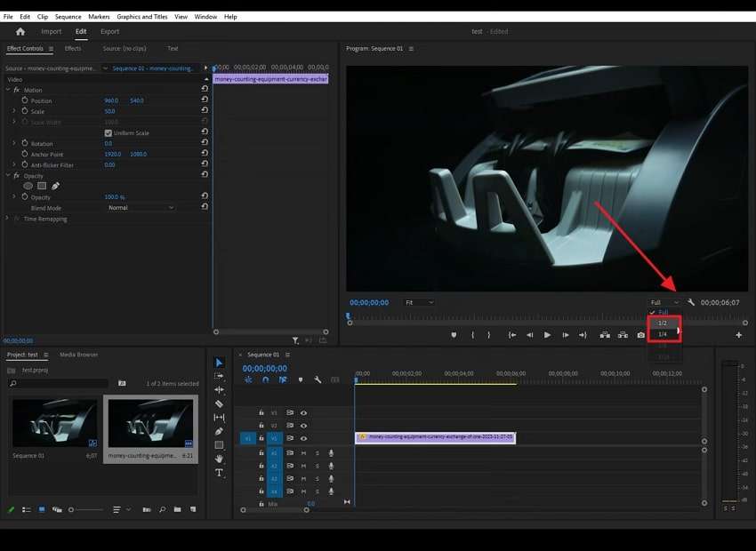
Task: Open the Blend Mode Normal dropdown
Action: coord(141,208)
